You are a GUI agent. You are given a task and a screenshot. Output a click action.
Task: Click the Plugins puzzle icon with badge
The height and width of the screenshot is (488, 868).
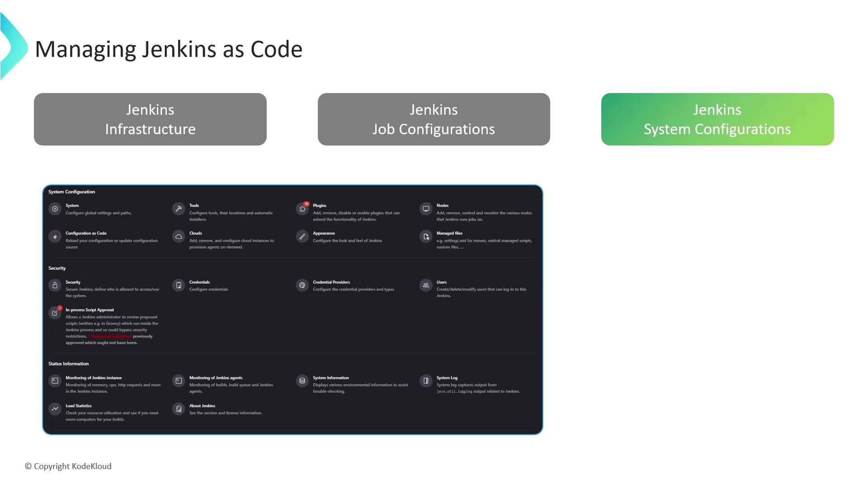click(x=302, y=209)
